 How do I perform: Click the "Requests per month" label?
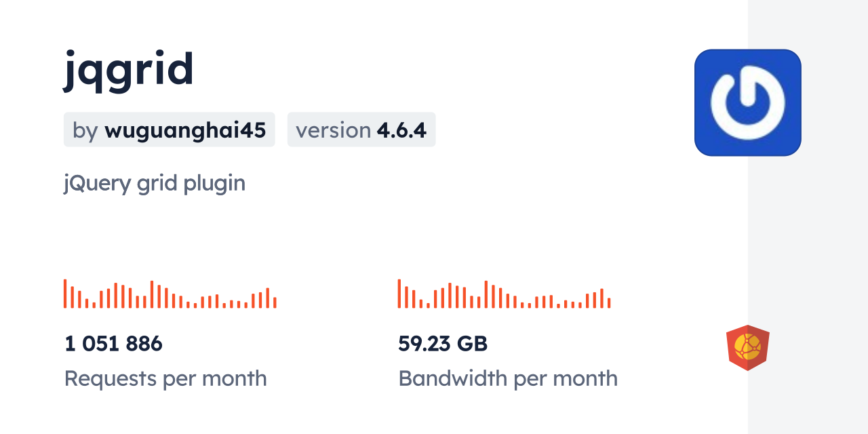tap(165, 378)
